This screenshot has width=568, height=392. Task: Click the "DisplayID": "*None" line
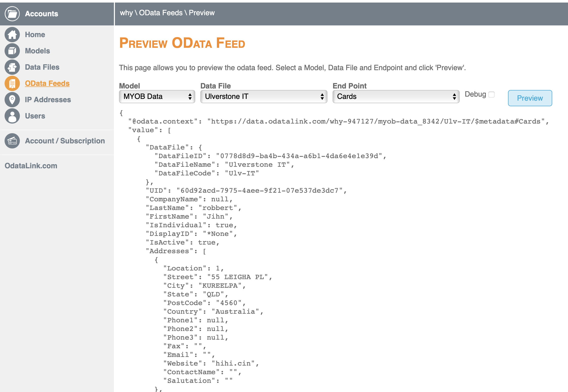coord(191,234)
